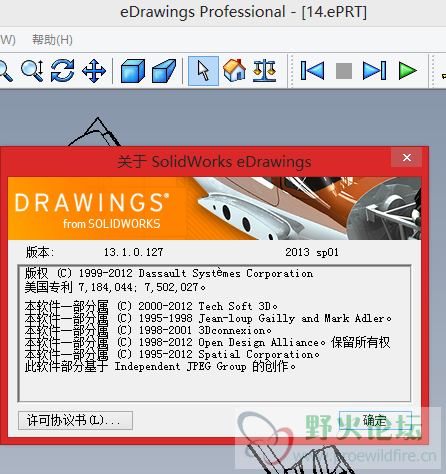This screenshot has width=446, height=474.
Task: Select the Rotate view tool
Action: (62, 71)
